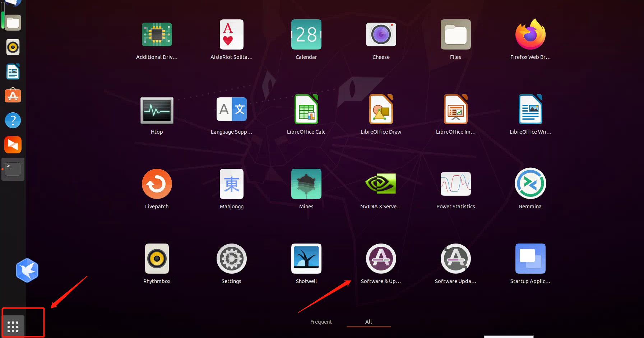Launch AisleRiot Solitaire
644x338 pixels.
[x=232, y=34]
